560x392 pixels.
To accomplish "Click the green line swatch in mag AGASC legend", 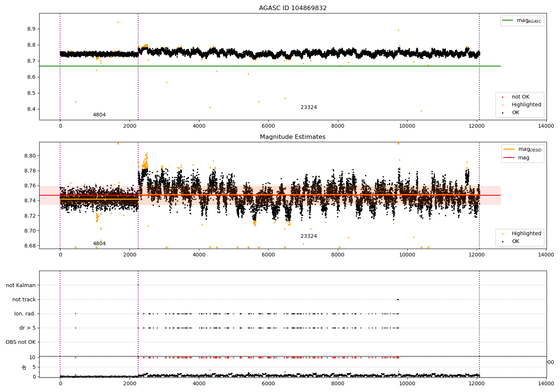I will click(x=508, y=21).
